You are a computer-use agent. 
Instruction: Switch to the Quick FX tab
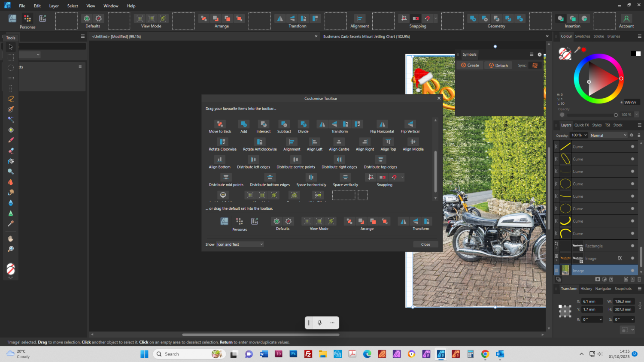pyautogui.click(x=581, y=125)
